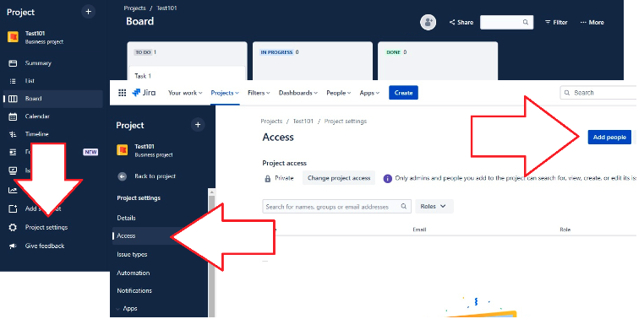Screen dimensions: 644x319
Task: Select Automation in Project settings
Action: (133, 273)
